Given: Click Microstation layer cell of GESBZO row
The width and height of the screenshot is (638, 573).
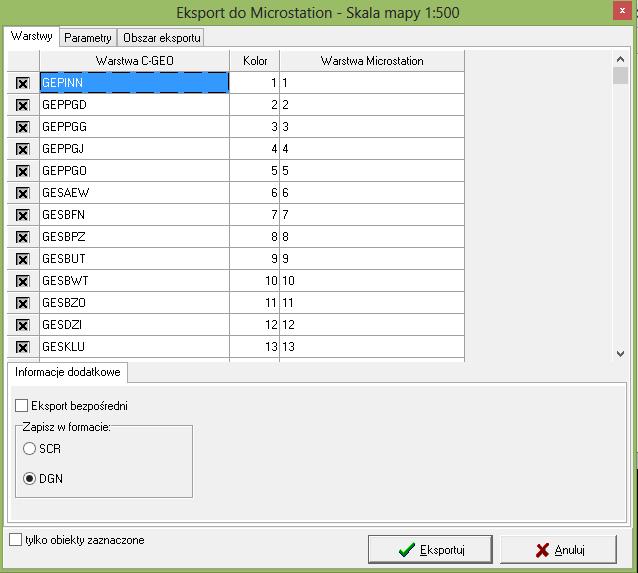Looking at the screenshot, I should coord(372,302).
